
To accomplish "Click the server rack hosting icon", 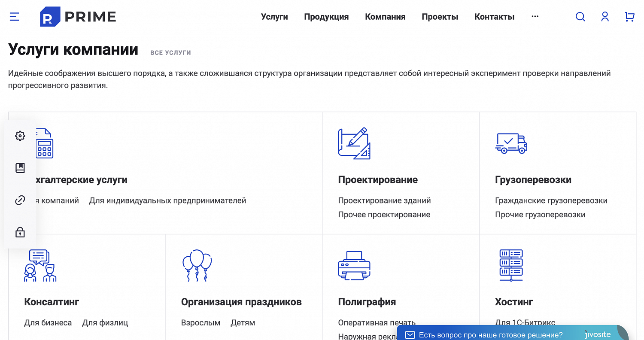I will point(511,265).
